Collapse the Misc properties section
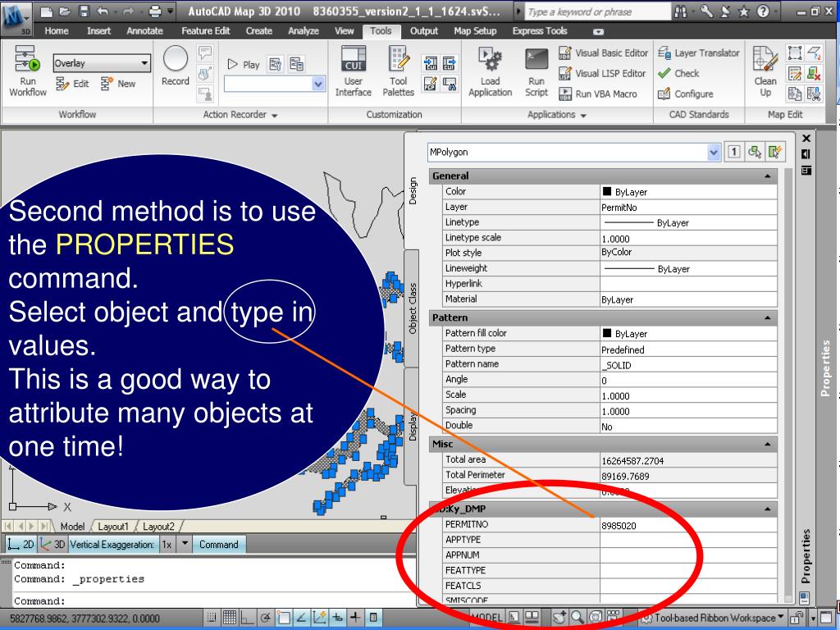 click(767, 444)
